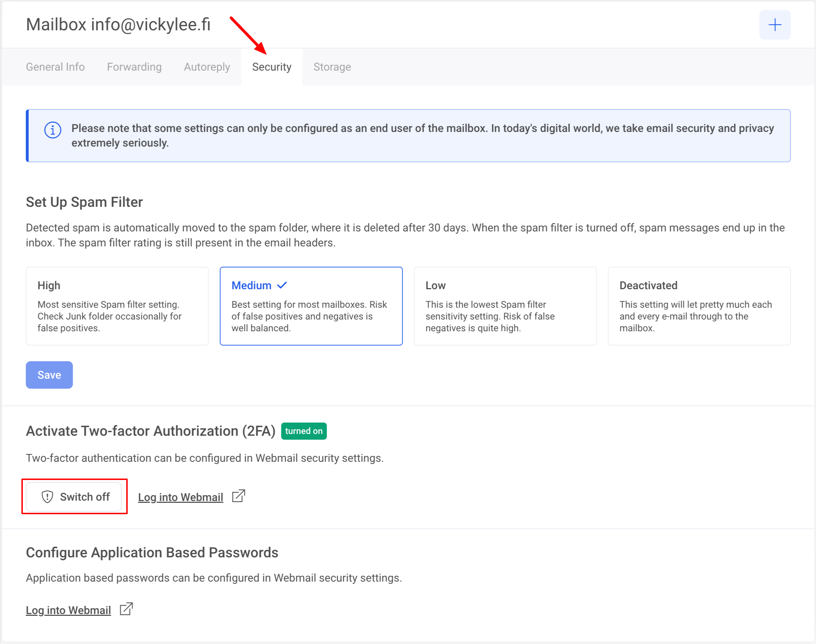Open Log into Webmail for application passwords

[x=68, y=610]
